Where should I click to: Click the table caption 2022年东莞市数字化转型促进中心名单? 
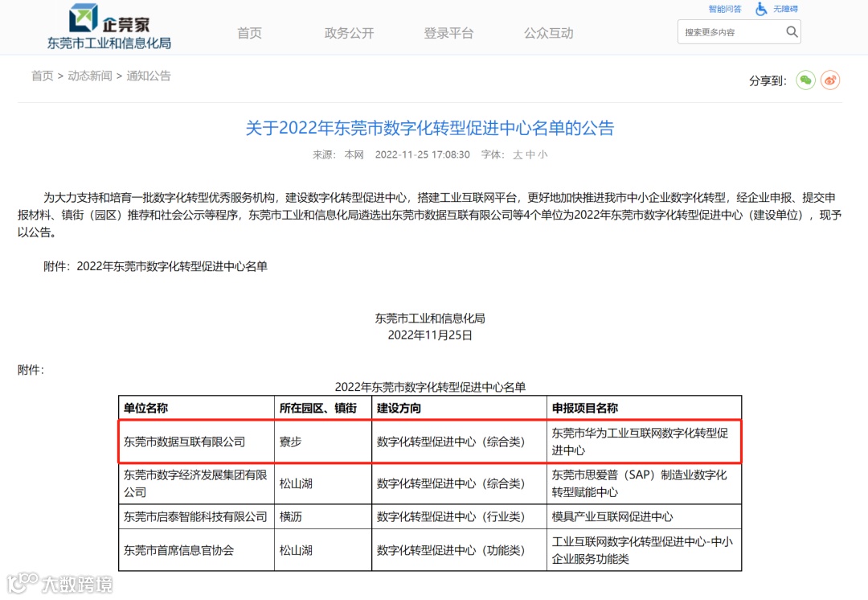430,387
